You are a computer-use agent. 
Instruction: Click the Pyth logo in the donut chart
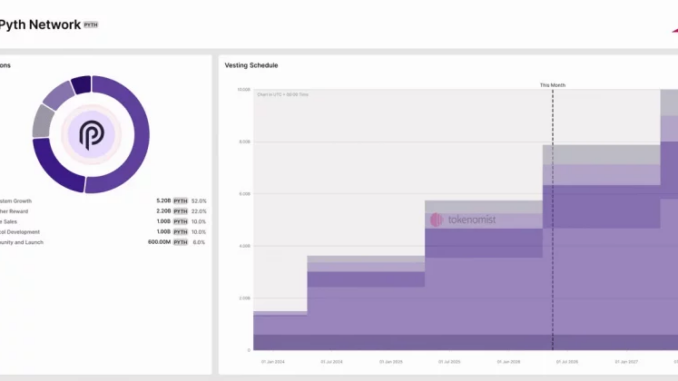click(x=91, y=134)
